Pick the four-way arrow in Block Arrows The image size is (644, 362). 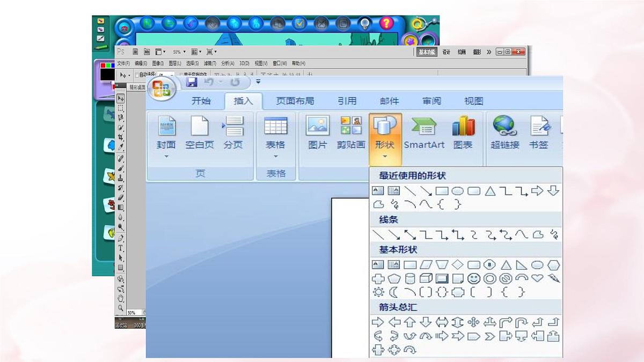pos(473,322)
